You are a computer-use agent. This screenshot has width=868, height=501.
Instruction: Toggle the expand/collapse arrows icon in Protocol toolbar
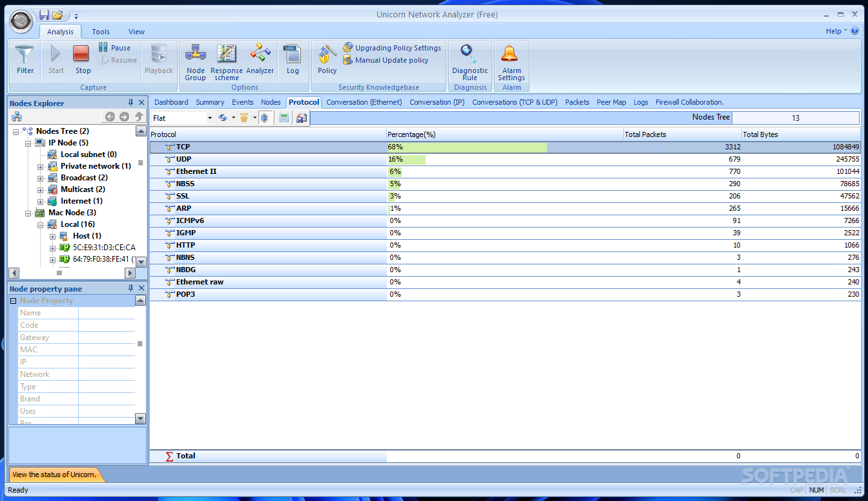(x=264, y=118)
